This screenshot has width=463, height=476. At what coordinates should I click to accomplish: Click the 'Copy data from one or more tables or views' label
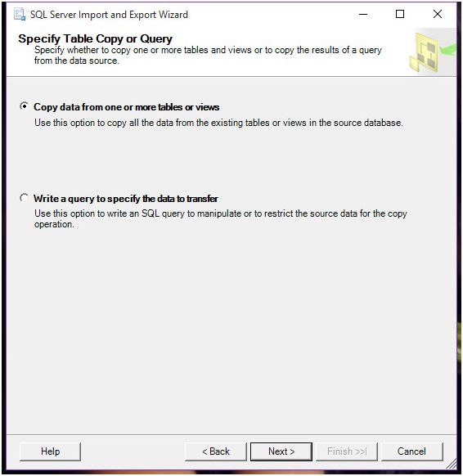click(126, 107)
